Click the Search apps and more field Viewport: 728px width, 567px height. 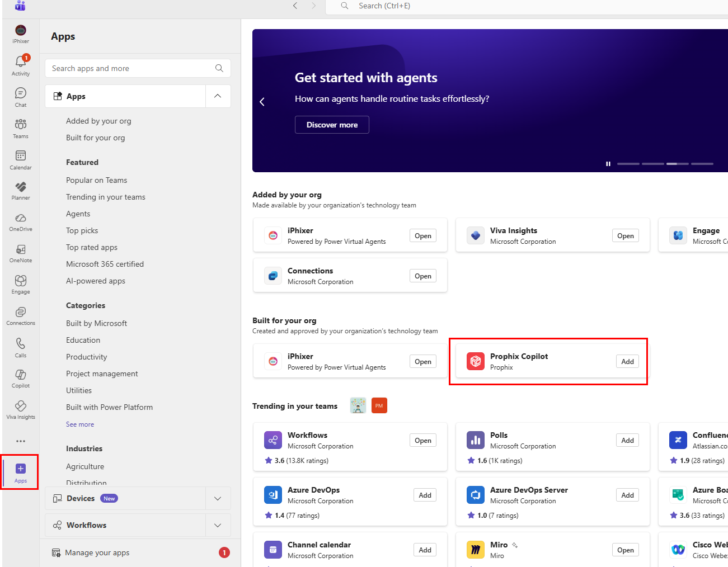(x=131, y=68)
